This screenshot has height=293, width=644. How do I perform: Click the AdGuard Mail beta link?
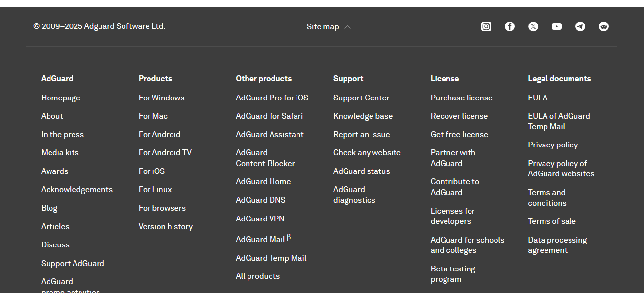(263, 239)
